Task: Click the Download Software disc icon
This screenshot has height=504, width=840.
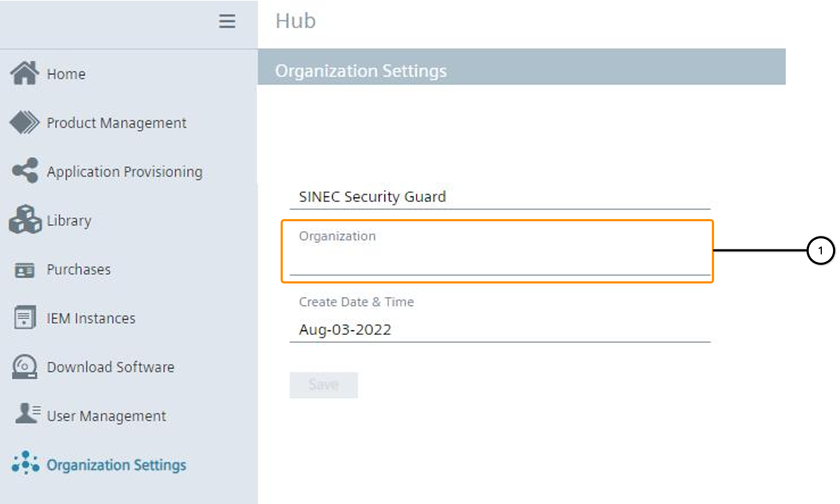Action: 25,367
